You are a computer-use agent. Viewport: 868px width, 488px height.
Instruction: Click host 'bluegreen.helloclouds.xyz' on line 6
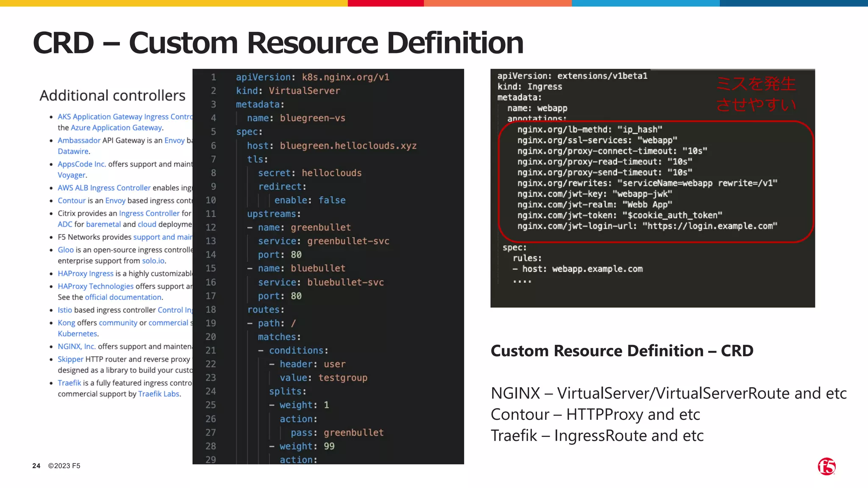(x=348, y=146)
